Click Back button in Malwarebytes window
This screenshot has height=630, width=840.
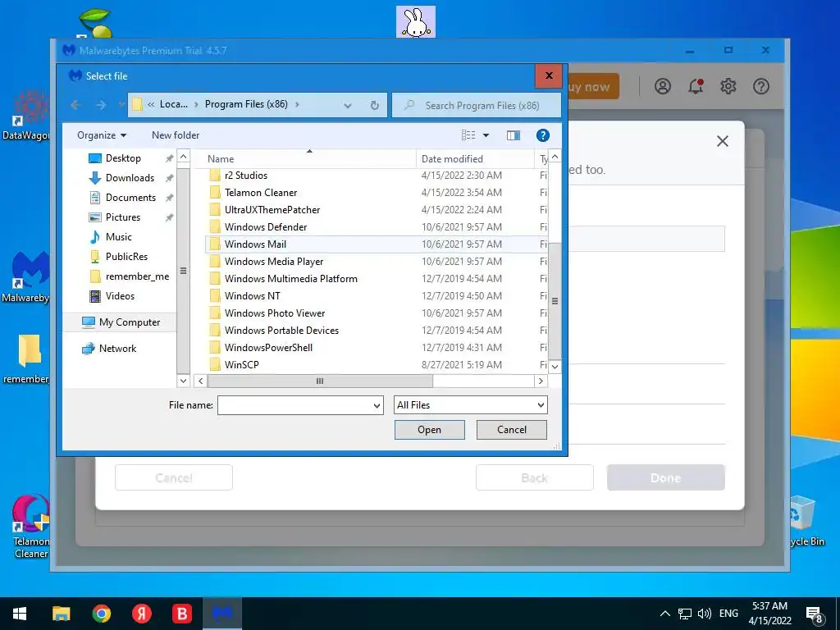click(535, 477)
